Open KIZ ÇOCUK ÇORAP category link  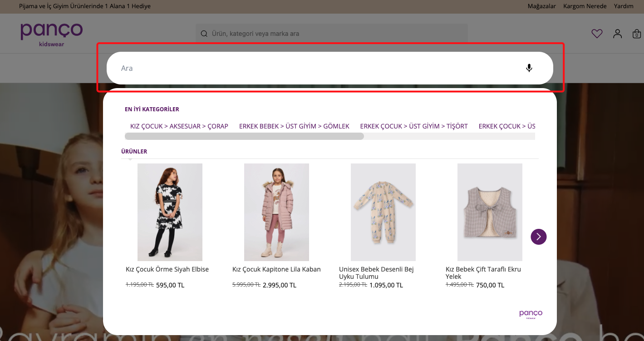(179, 126)
